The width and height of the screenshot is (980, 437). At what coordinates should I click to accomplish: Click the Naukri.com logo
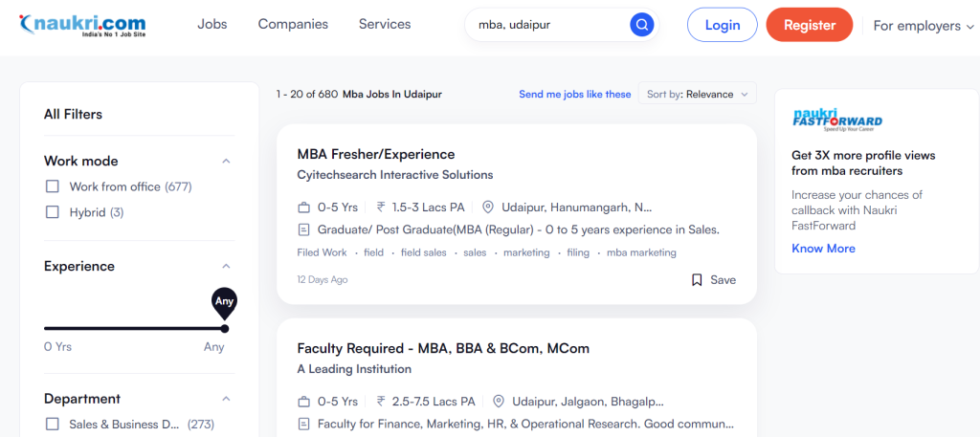click(x=82, y=26)
